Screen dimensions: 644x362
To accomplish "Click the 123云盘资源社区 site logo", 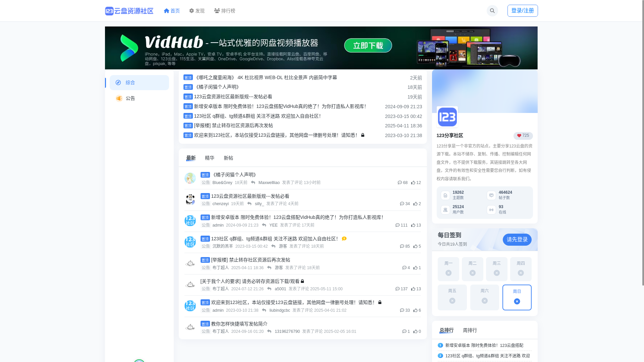I will click(x=129, y=11).
